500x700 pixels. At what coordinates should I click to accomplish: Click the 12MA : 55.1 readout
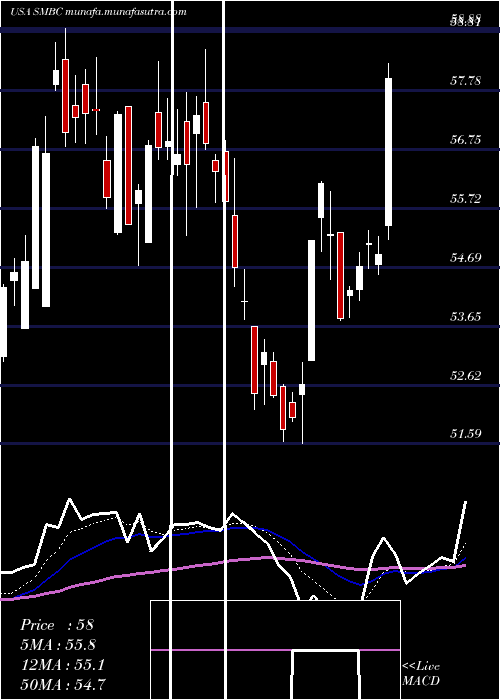(62, 665)
